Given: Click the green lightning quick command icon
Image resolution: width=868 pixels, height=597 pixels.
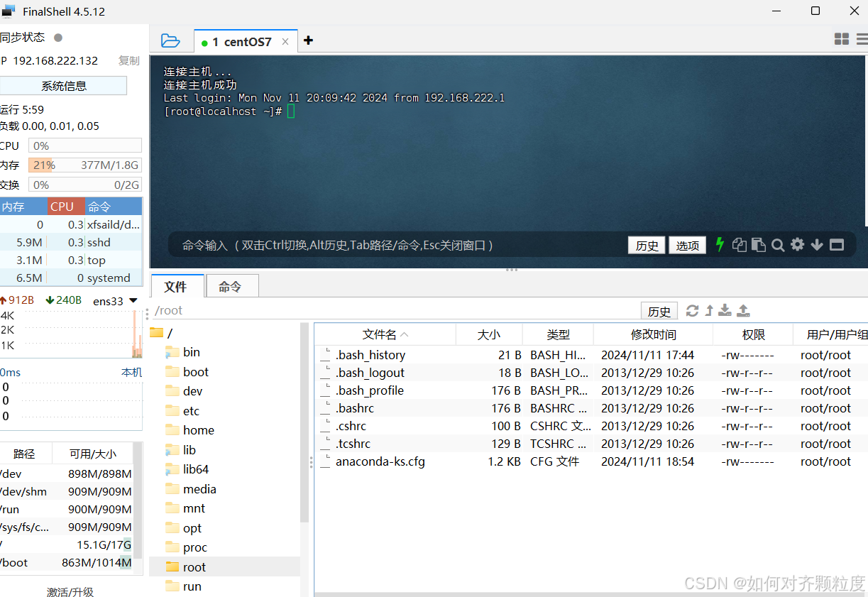Looking at the screenshot, I should point(720,245).
